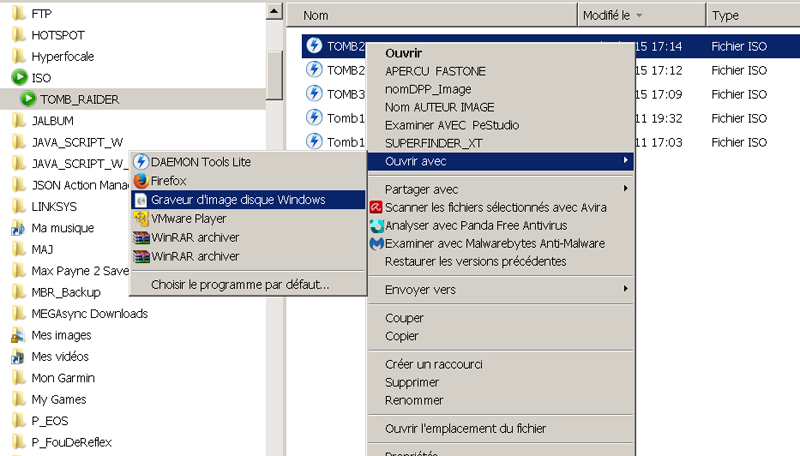Click the folder tree scrollbar thumb

(274, 75)
